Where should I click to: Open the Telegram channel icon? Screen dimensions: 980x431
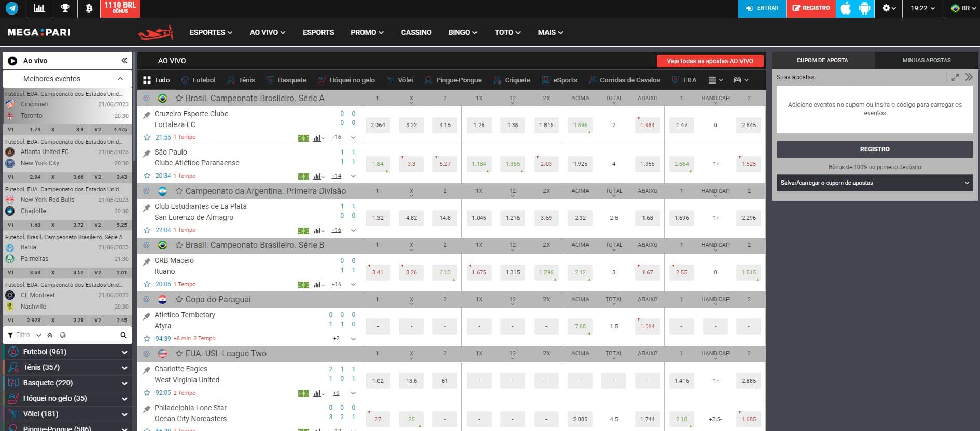(x=11, y=8)
